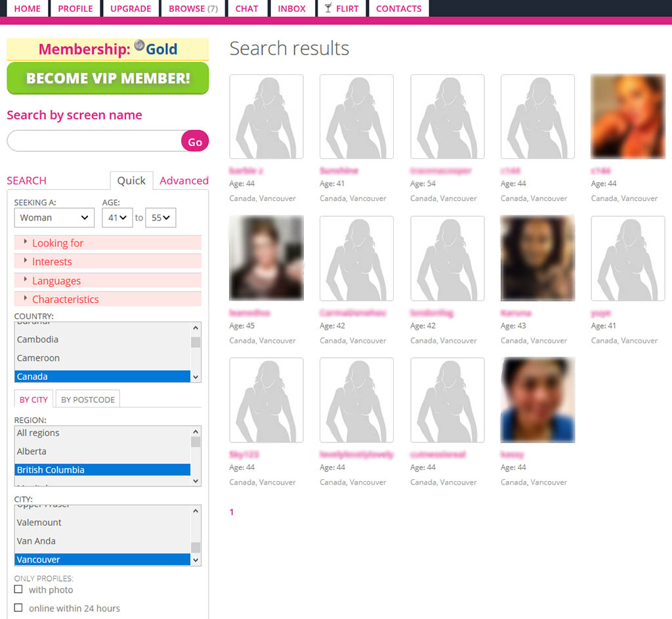This screenshot has width=672, height=619.
Task: Switch to the By Postcode tab
Action: [87, 399]
